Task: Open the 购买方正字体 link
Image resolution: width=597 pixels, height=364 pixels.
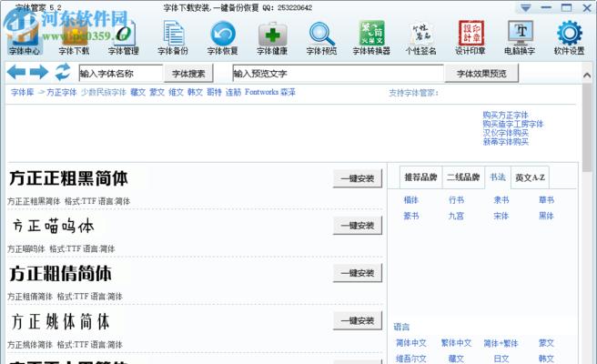Action: click(505, 115)
